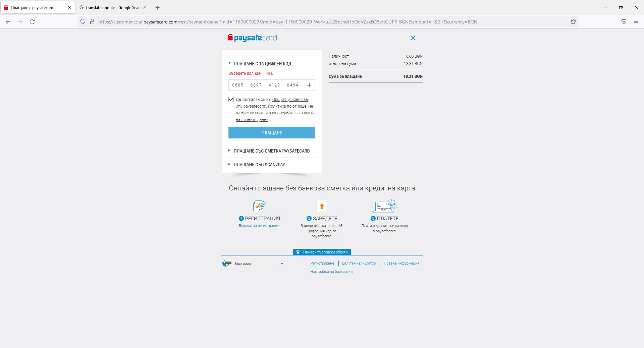Click the bold 18,31 BGN total amount
This screenshot has height=348, width=644.
pos(413,76)
